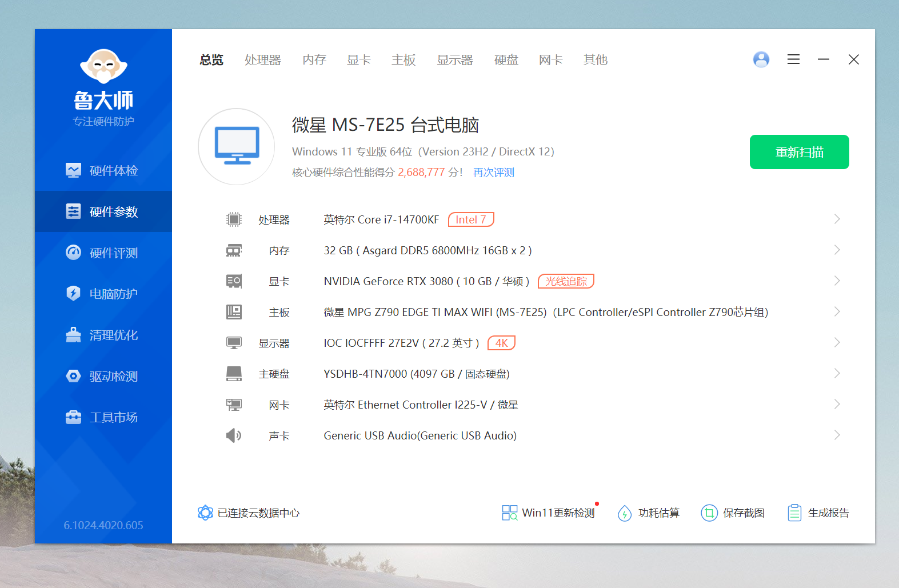This screenshot has width=899, height=588.
Task: Expand the 显示器 row chevron
Action: tap(837, 343)
